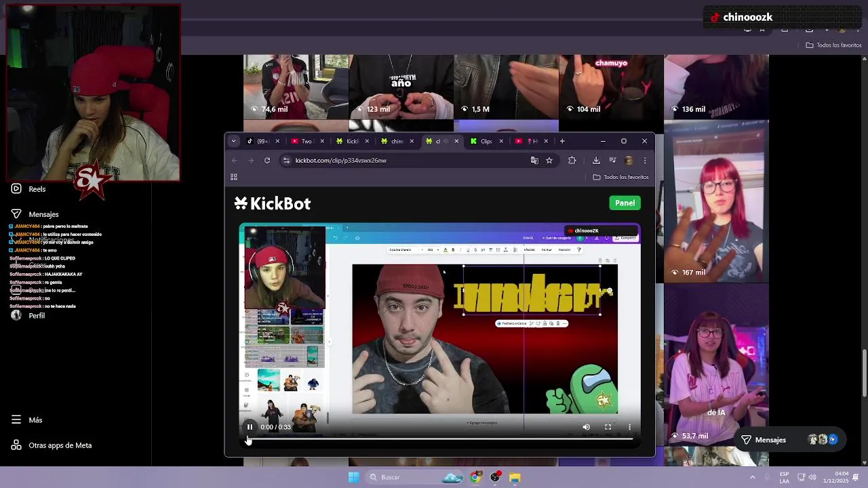Image resolution: width=868 pixels, height=488 pixels.
Task: Click the 0:00 / 0:33 time display
Action: pos(275,427)
